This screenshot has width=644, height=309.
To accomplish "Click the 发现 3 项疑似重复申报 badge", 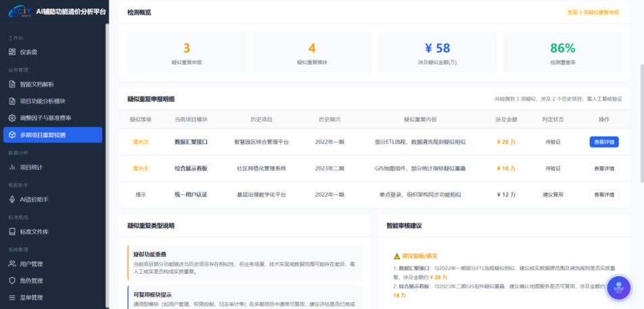I will tap(593, 12).
